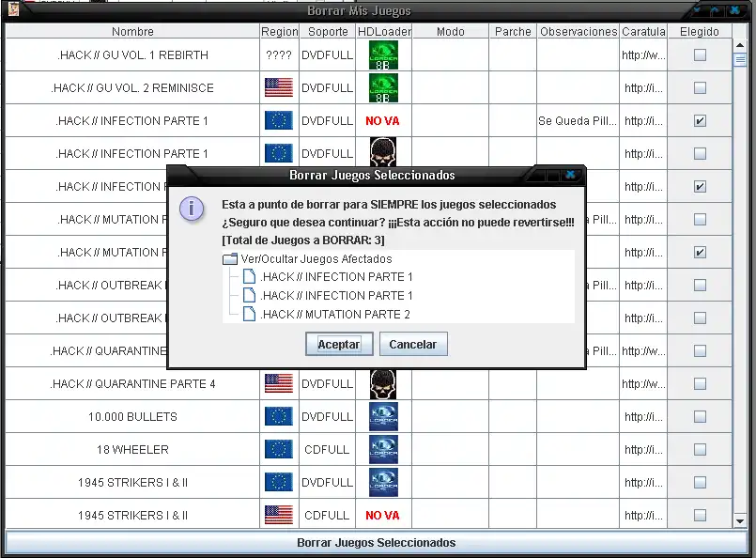Close the Borrar Juegos Seleccionados dialog

click(570, 174)
